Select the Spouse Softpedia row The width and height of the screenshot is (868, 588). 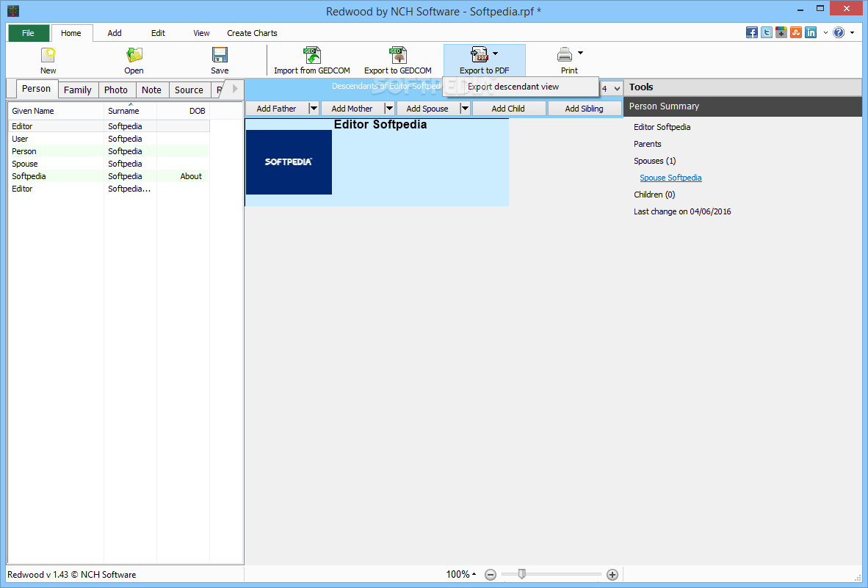pyautogui.click(x=109, y=164)
